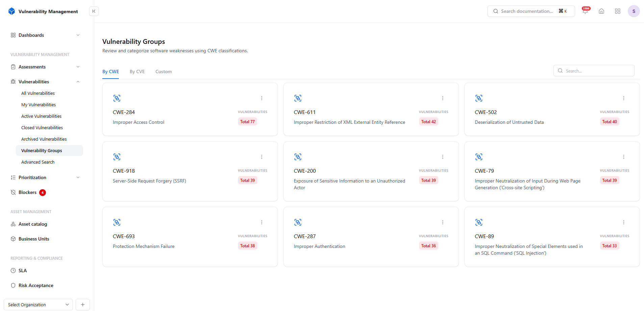Click the Total 42 badge
Screen dimensions: 644x311
(429, 122)
